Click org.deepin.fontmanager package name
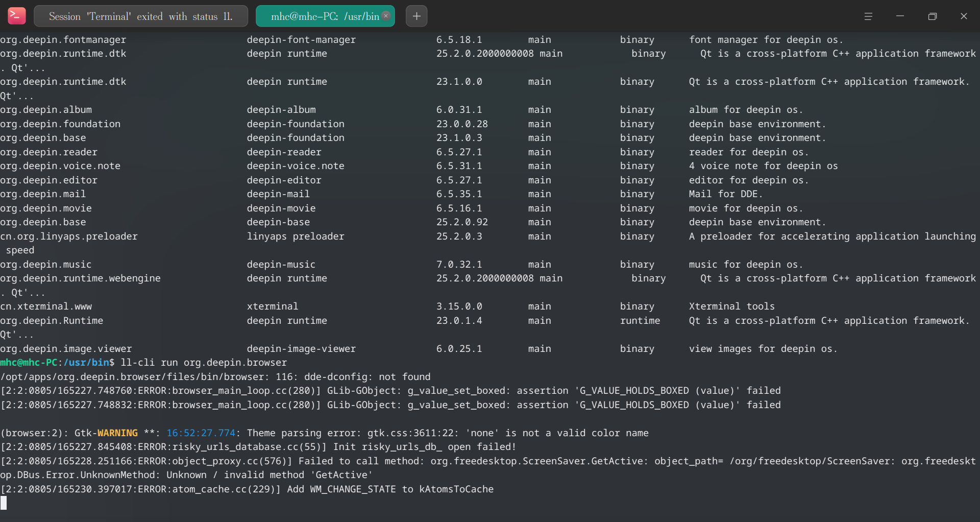 [x=63, y=40]
